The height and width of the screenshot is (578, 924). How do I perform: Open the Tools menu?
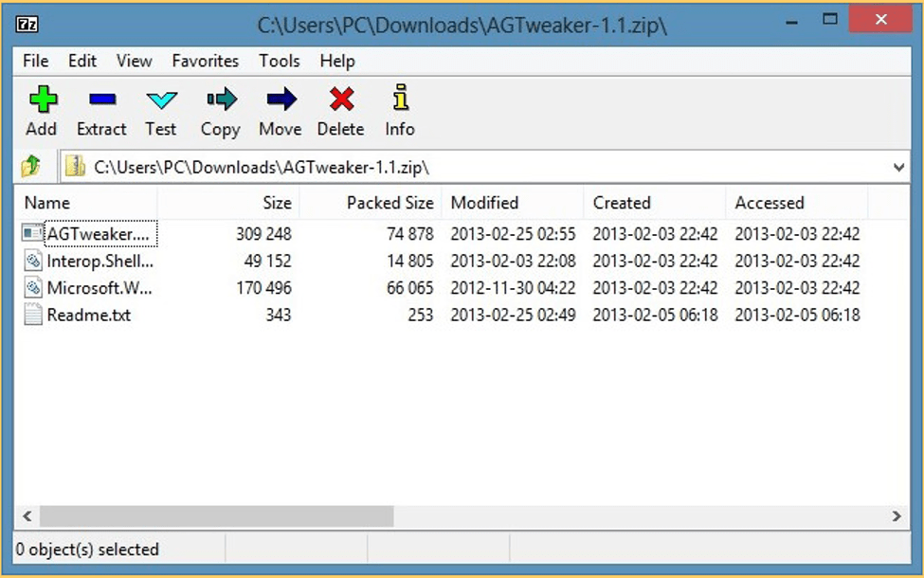(x=280, y=61)
